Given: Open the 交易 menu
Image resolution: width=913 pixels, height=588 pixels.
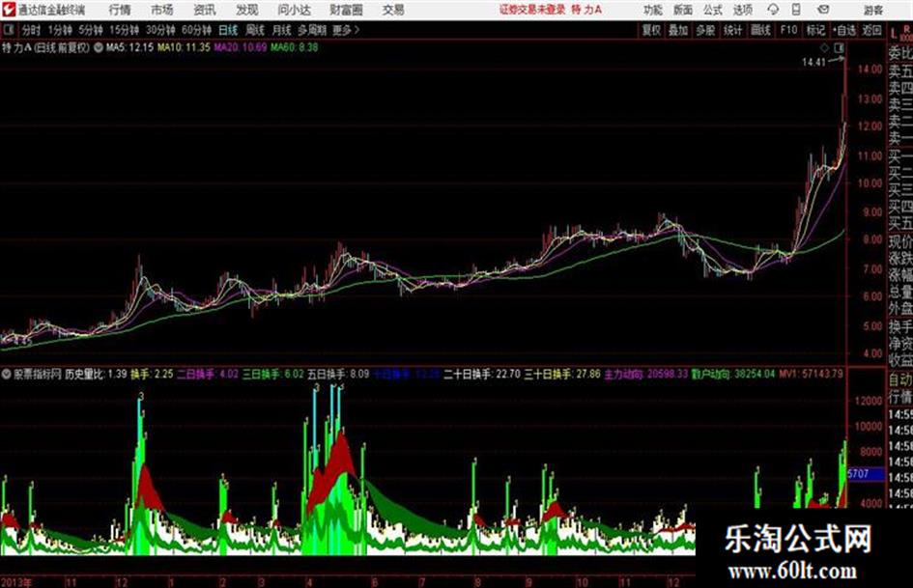Looking at the screenshot, I should tap(393, 10).
